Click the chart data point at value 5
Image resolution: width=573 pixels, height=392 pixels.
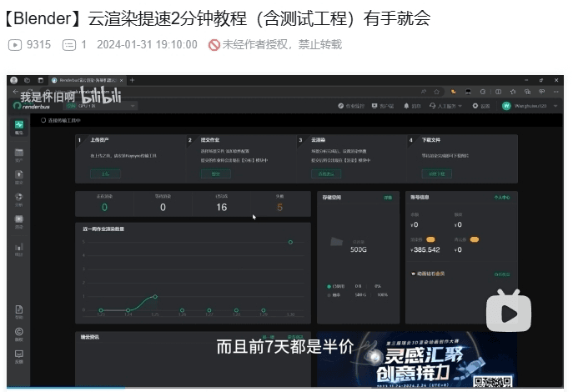pos(290,242)
